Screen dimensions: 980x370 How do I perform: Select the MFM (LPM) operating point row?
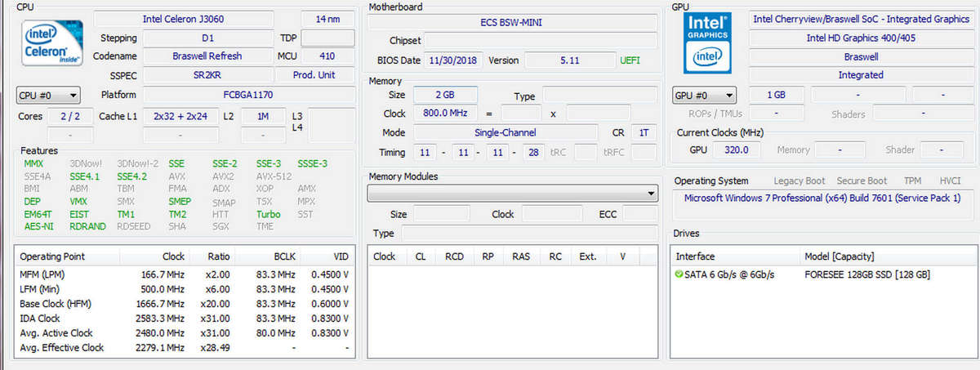tap(186, 274)
